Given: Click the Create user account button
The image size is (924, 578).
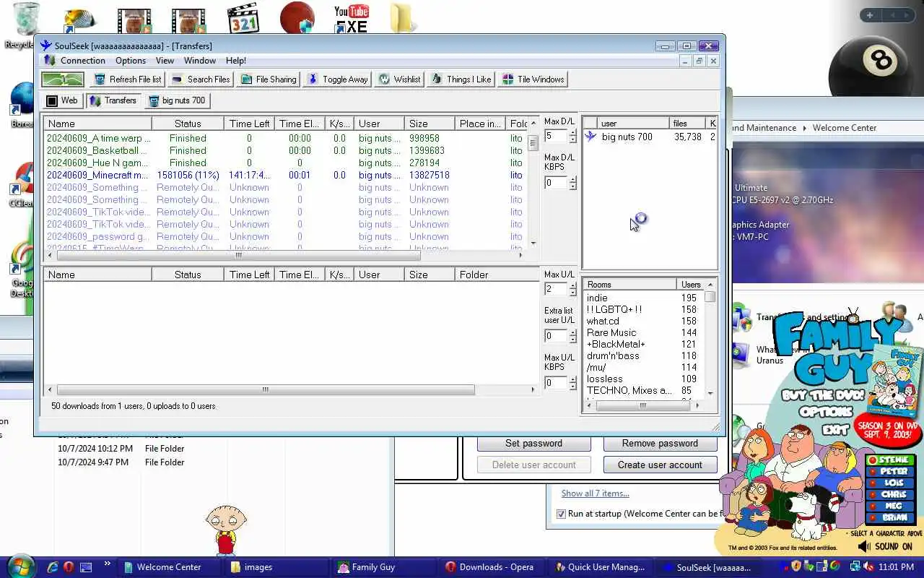Looking at the screenshot, I should (660, 465).
